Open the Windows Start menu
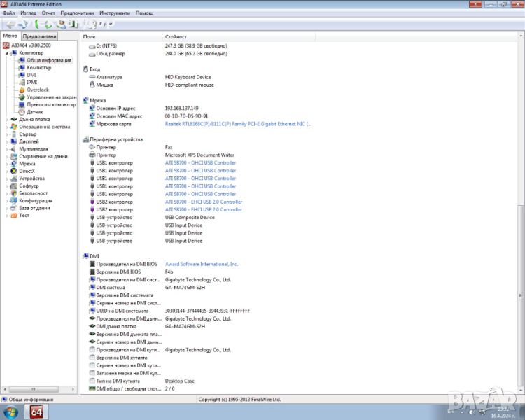This screenshot has width=525, height=420. click(11, 412)
